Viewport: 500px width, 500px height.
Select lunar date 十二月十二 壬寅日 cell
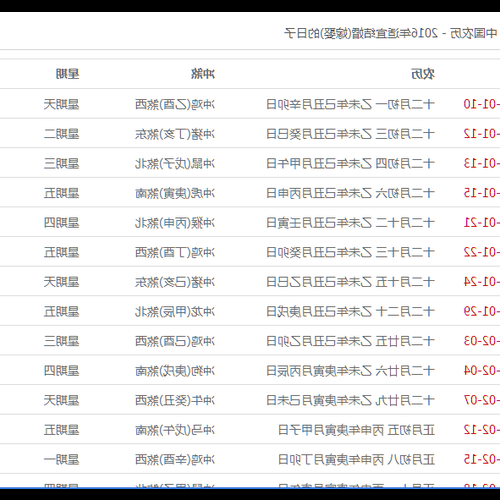click(x=350, y=223)
